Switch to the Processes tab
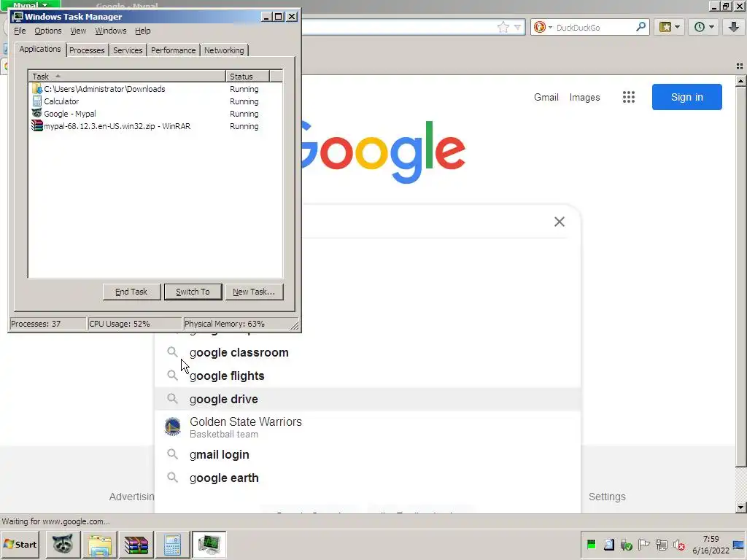The width and height of the screenshot is (747, 560). 87,50
